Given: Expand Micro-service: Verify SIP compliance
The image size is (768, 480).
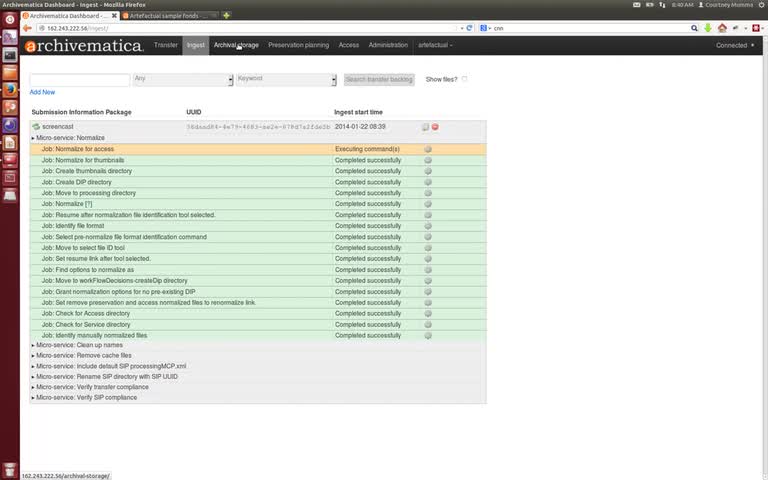Looking at the screenshot, I should coord(84,398).
